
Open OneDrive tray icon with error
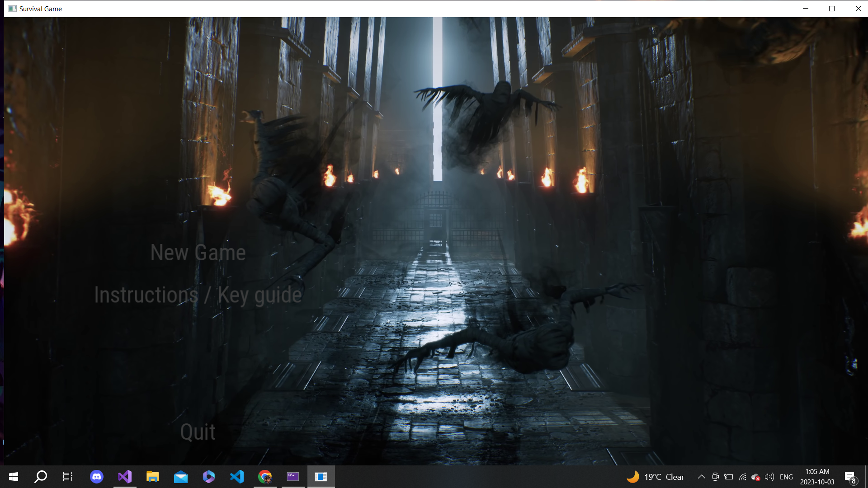pos(755,477)
